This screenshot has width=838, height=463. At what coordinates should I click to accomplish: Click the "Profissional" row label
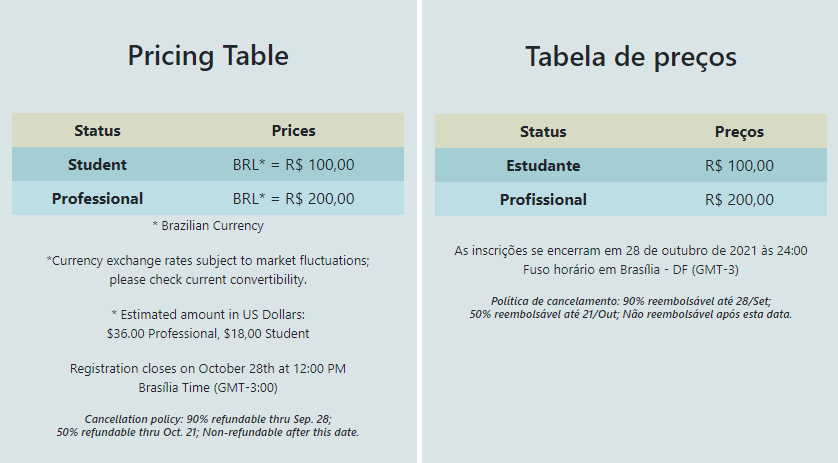point(543,200)
